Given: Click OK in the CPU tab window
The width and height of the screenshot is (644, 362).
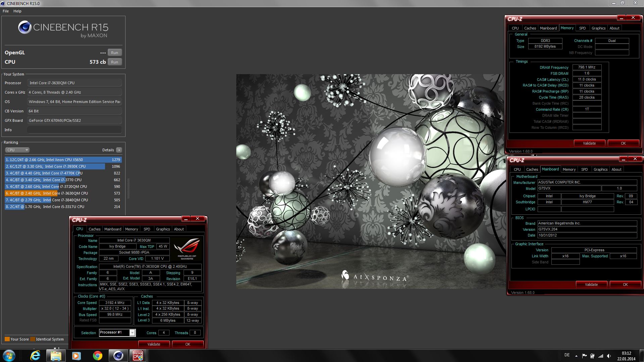Looking at the screenshot, I should pos(188,344).
